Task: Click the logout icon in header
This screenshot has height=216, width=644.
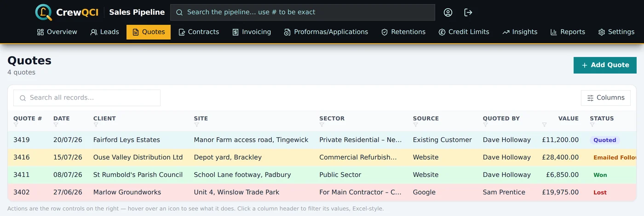Action: click(468, 12)
